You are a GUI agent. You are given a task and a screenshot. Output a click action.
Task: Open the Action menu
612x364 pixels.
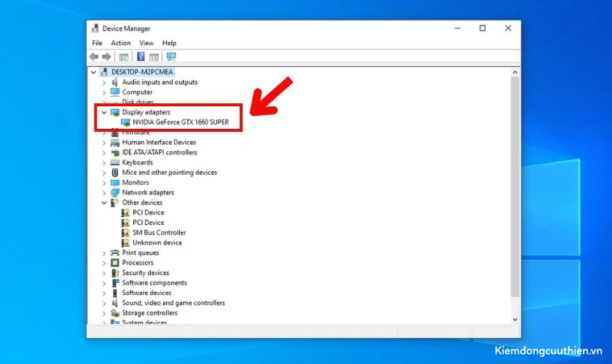coord(121,43)
